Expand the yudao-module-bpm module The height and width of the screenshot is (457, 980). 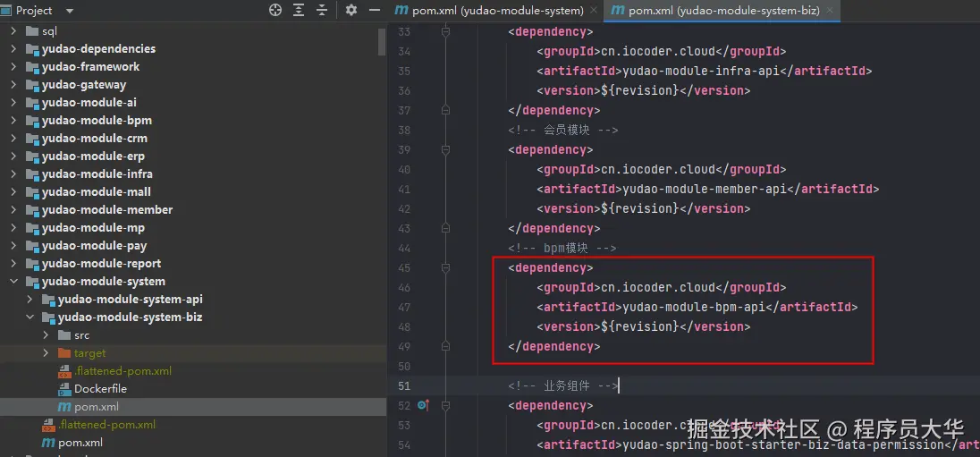(13, 121)
